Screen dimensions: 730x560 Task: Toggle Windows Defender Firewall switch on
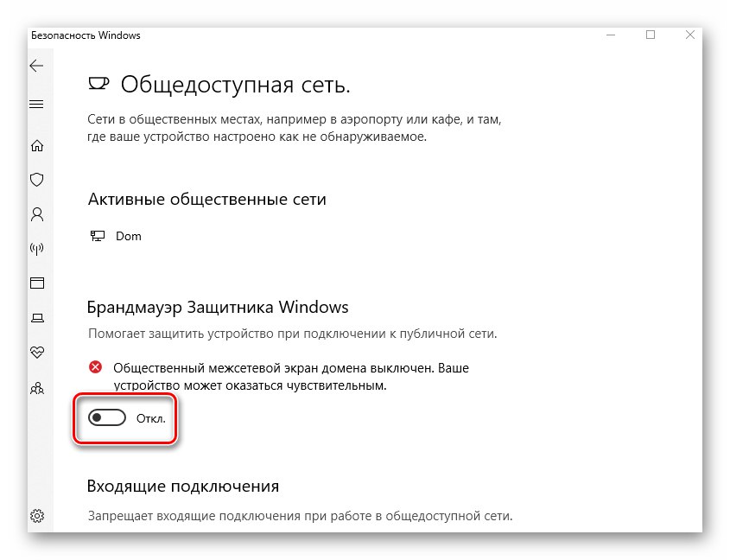[107, 418]
